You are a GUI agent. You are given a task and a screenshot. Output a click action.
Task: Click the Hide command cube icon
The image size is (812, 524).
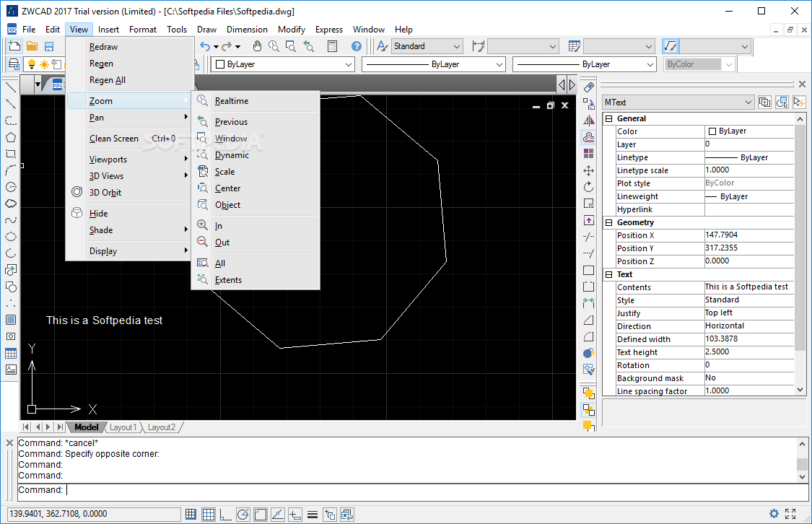click(x=77, y=213)
